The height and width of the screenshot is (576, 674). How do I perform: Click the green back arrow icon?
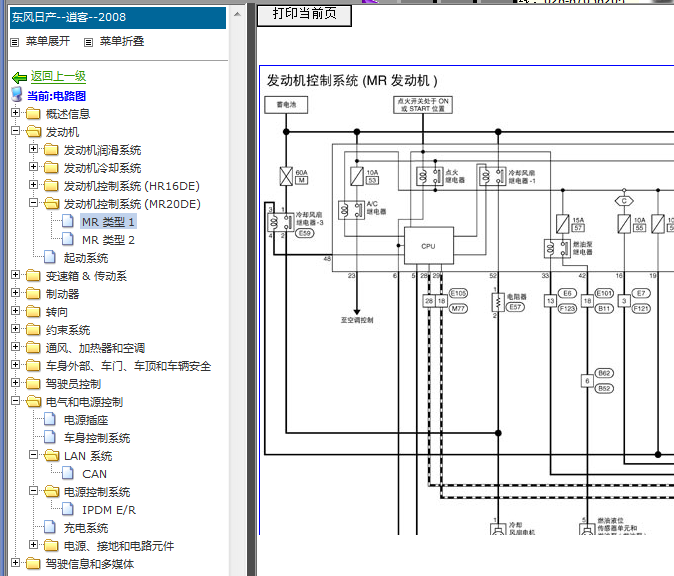(x=20, y=78)
